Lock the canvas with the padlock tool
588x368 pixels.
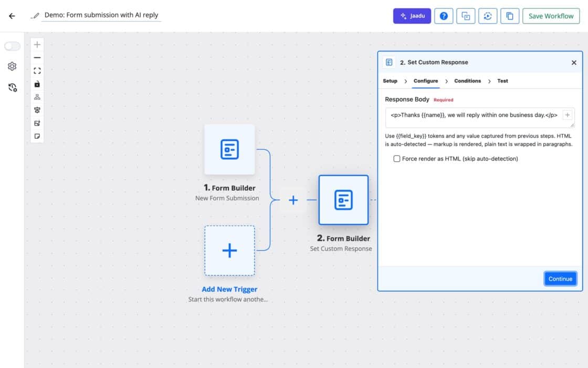pos(37,84)
